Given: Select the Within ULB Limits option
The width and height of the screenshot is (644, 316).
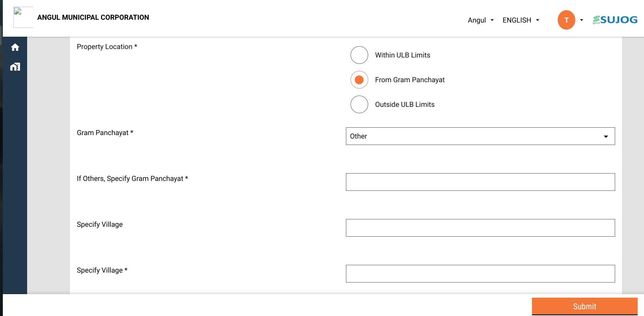Looking at the screenshot, I should click(359, 55).
